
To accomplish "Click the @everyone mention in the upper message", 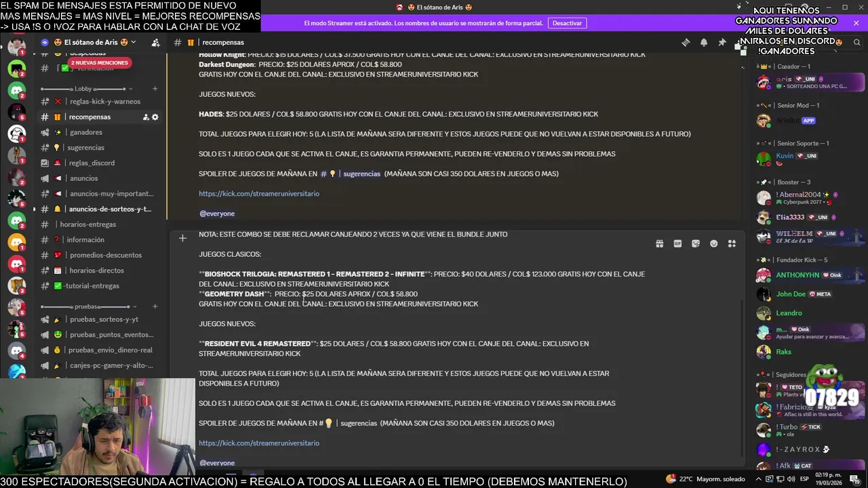I will tap(216, 213).
